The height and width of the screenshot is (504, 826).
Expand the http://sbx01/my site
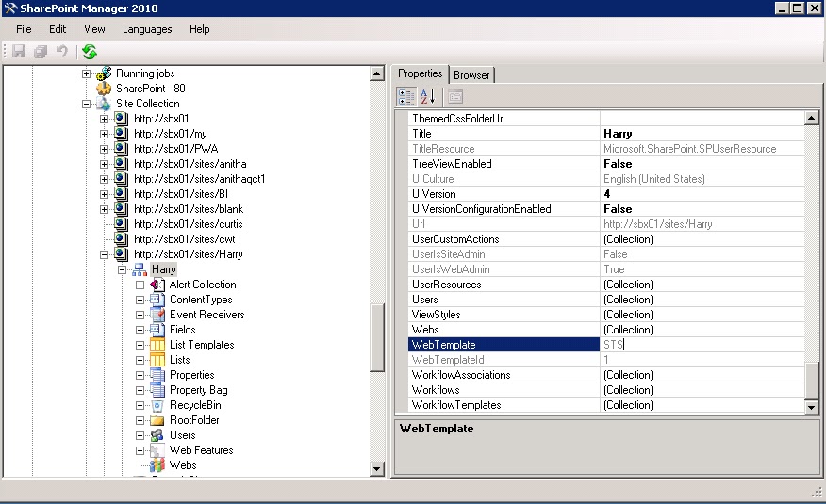click(105, 134)
